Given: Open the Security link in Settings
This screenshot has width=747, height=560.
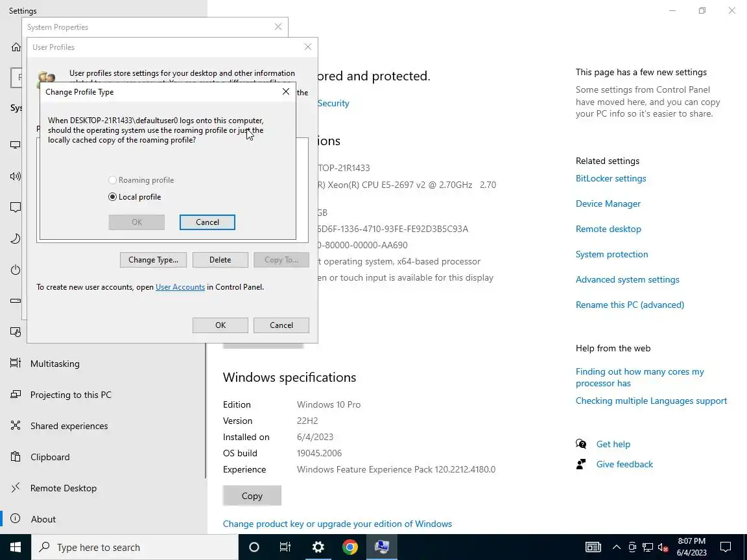Looking at the screenshot, I should [333, 103].
